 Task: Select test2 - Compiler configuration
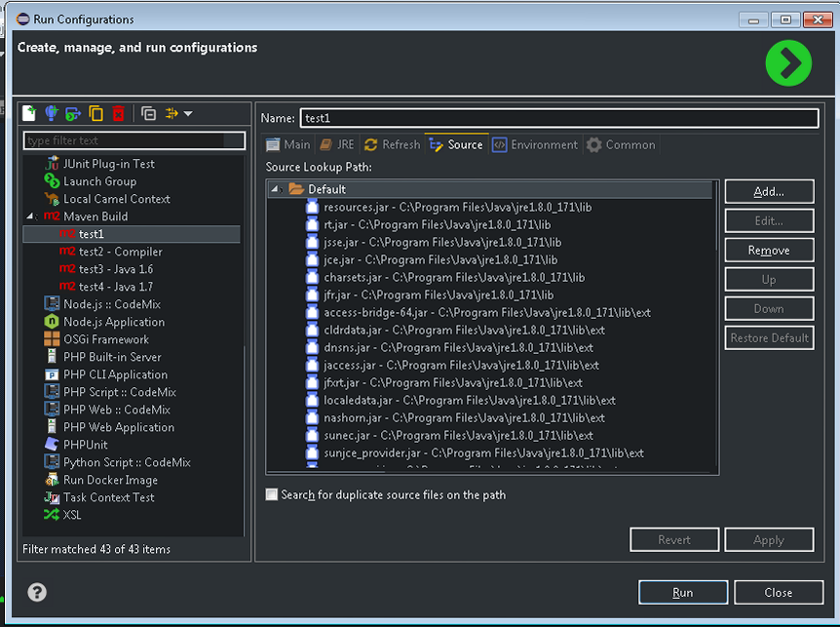120,252
